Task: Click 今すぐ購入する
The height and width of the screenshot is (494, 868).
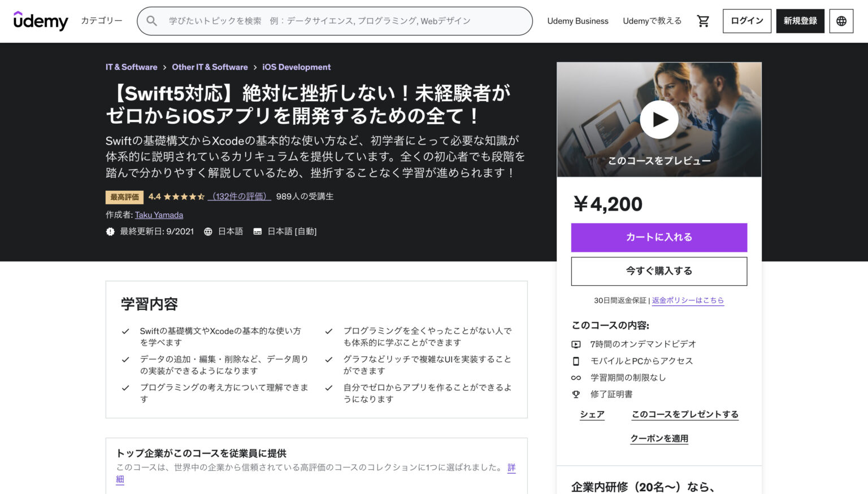Action: (659, 271)
